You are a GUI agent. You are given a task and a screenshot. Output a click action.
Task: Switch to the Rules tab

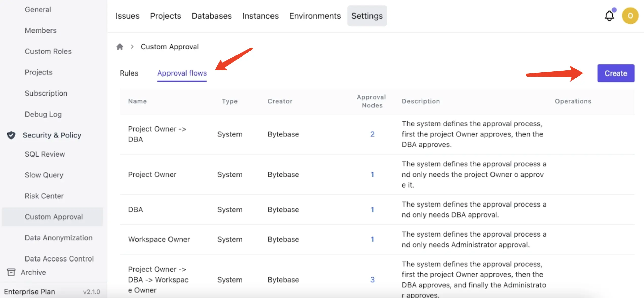[129, 73]
